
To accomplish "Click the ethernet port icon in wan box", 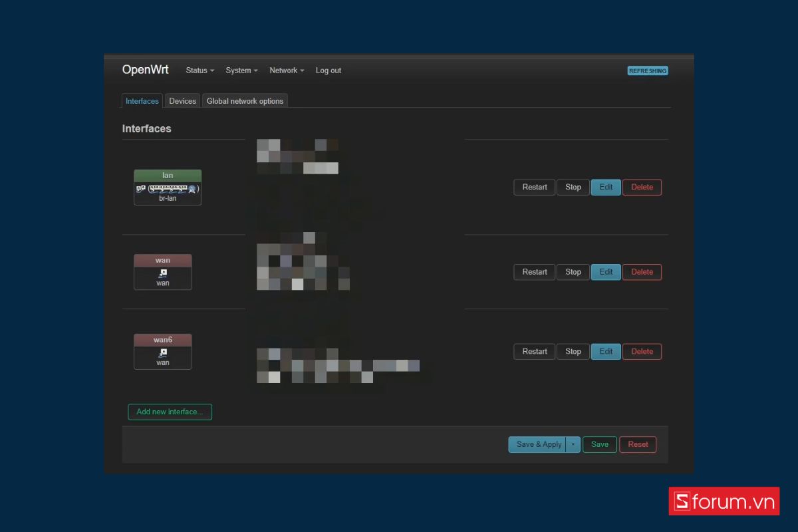I will [x=163, y=273].
